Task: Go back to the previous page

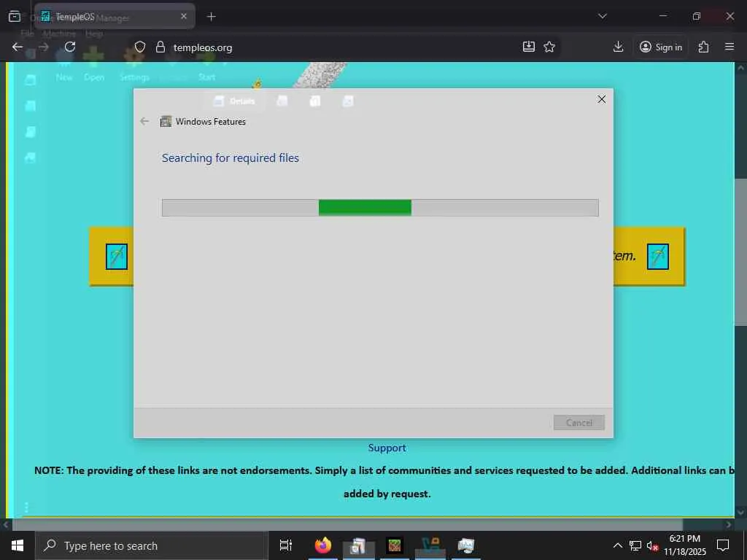Action: point(18,47)
